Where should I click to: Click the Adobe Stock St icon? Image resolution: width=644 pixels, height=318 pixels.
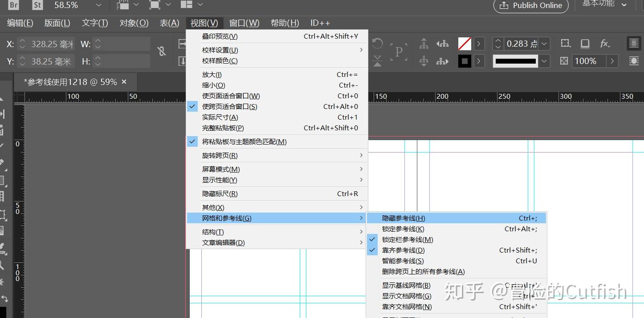coord(37,5)
